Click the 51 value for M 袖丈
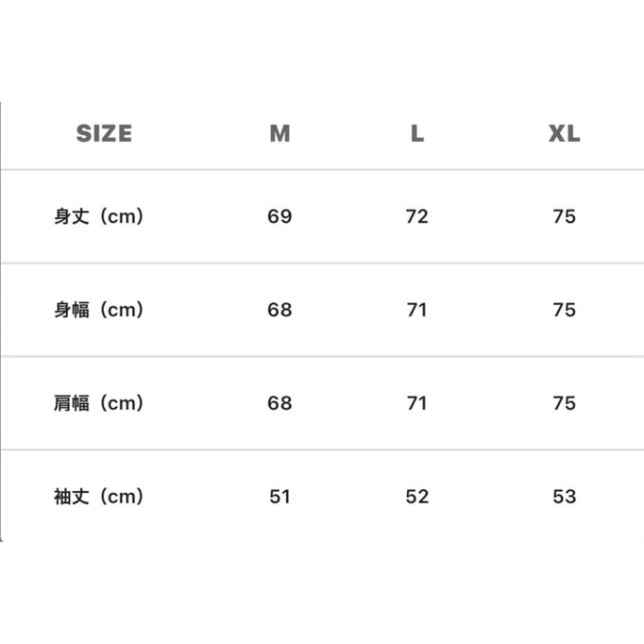Viewport: 644px width, 644px height. point(280,497)
